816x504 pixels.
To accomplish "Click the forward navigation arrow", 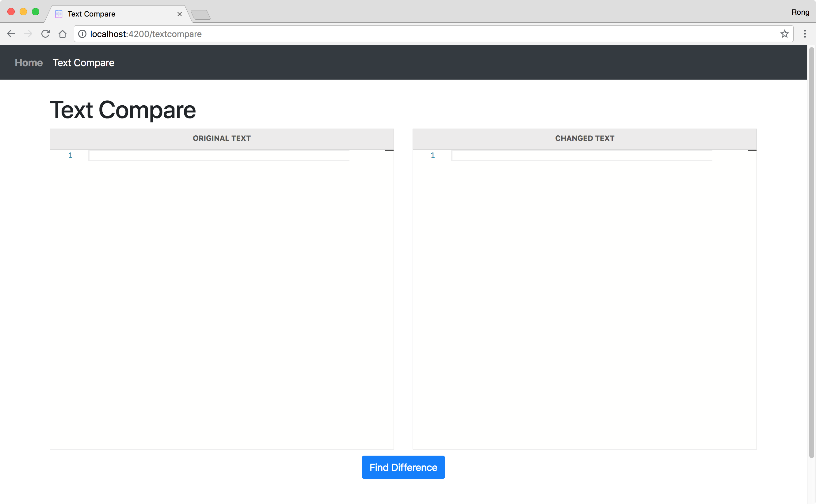I will (x=29, y=33).
